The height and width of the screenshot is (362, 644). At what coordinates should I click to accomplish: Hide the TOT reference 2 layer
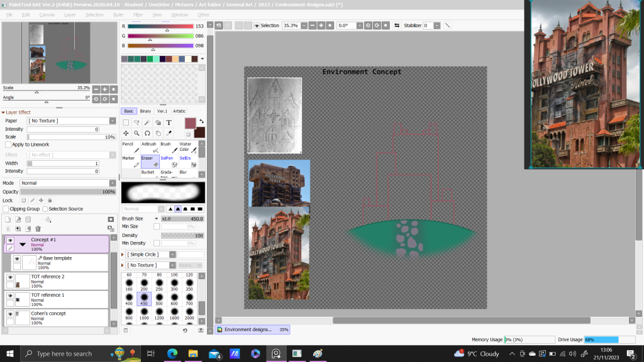10,277
